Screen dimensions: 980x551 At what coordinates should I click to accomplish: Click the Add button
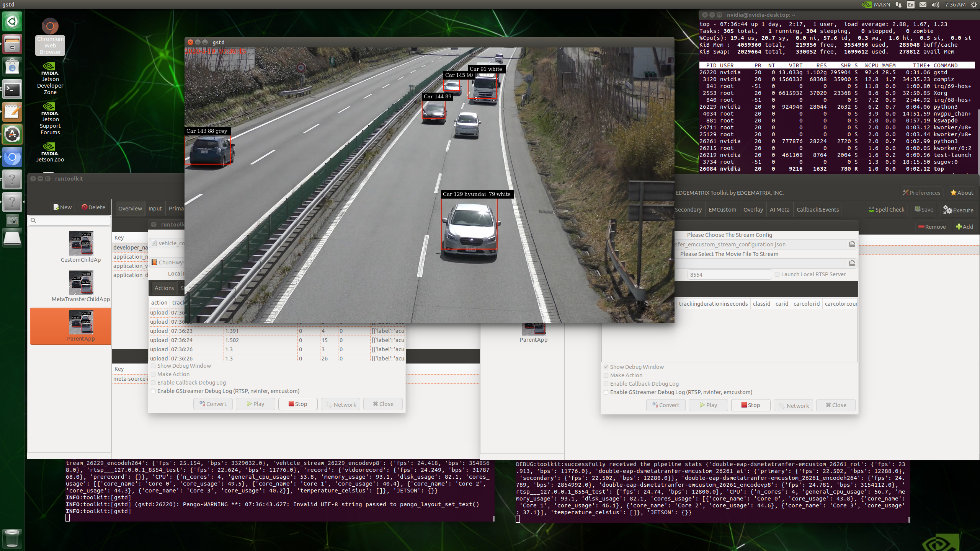965,227
